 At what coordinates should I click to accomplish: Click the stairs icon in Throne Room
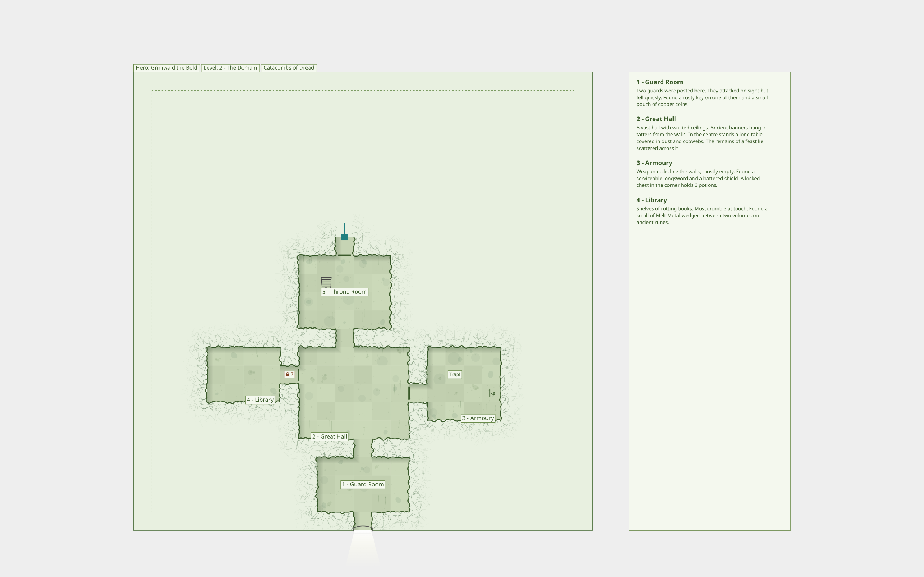point(326,282)
